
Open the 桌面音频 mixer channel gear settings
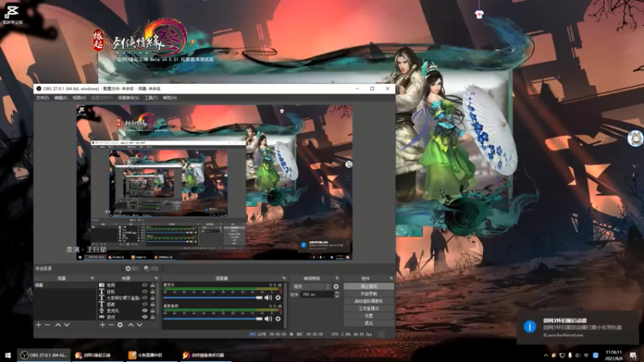pos(278,319)
